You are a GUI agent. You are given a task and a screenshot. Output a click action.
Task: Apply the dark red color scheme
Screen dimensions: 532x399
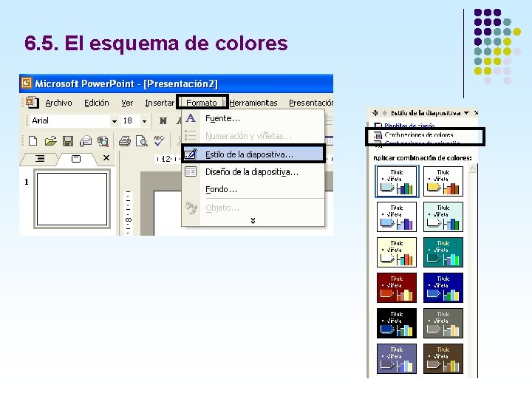[397, 287]
